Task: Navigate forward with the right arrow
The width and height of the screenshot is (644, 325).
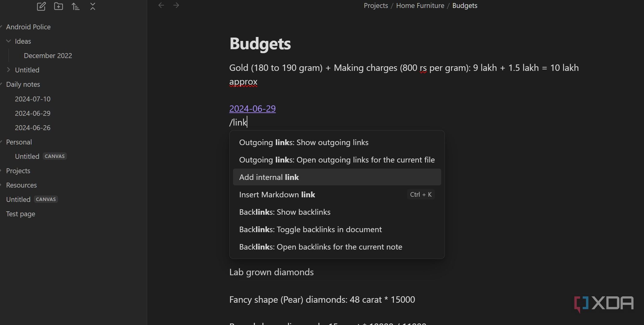Action: (x=176, y=5)
